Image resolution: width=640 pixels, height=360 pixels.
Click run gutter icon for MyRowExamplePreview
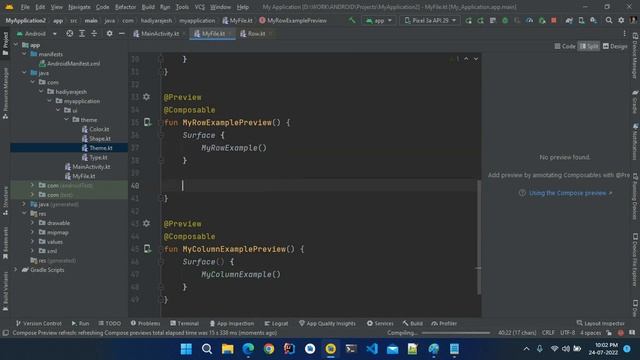(147, 122)
